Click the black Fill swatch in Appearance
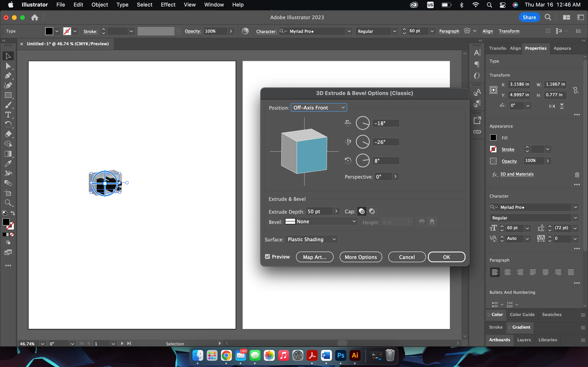This screenshot has width=588, height=367. click(x=493, y=138)
